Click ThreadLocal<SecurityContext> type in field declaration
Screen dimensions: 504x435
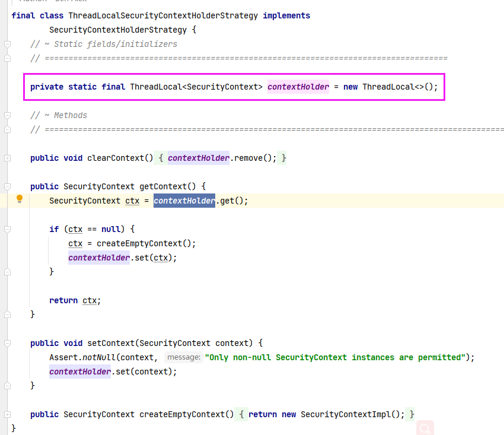coord(196,87)
